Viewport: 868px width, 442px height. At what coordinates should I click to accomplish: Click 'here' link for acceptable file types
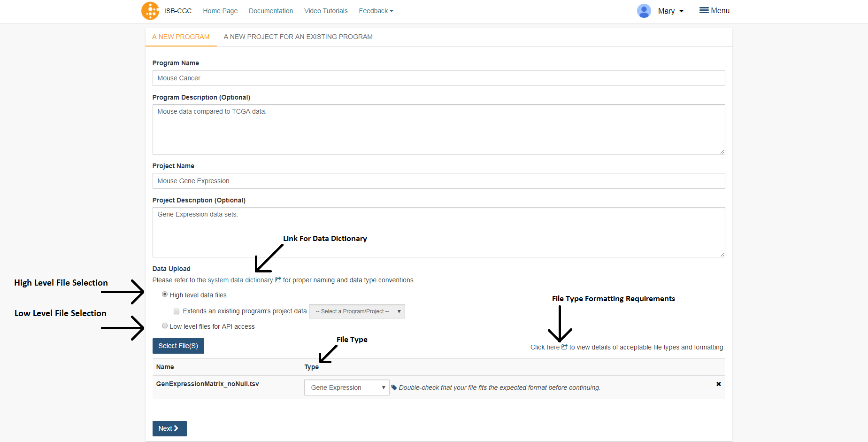pyautogui.click(x=553, y=347)
